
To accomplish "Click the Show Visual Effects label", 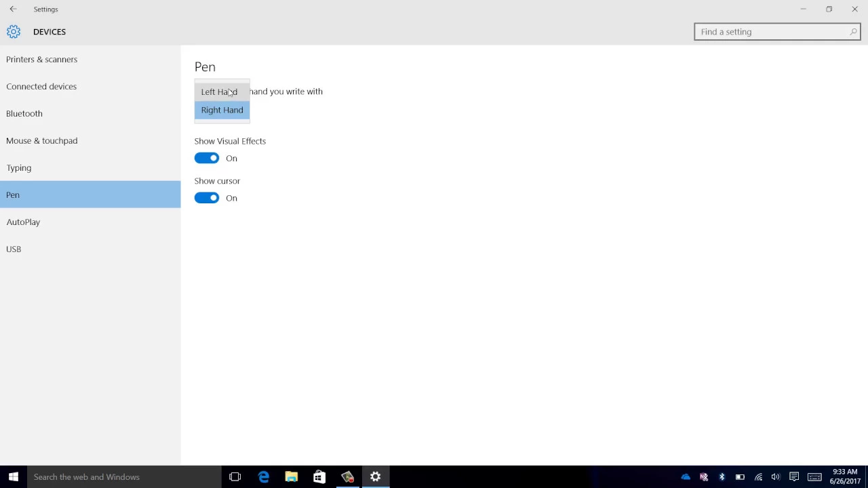I will pyautogui.click(x=230, y=141).
